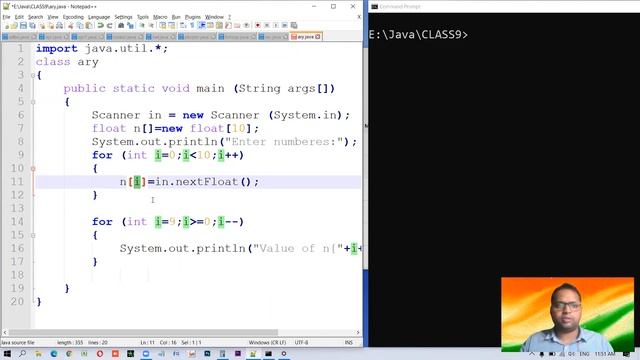
Task: Open the Windows Start menu
Action: point(7,353)
